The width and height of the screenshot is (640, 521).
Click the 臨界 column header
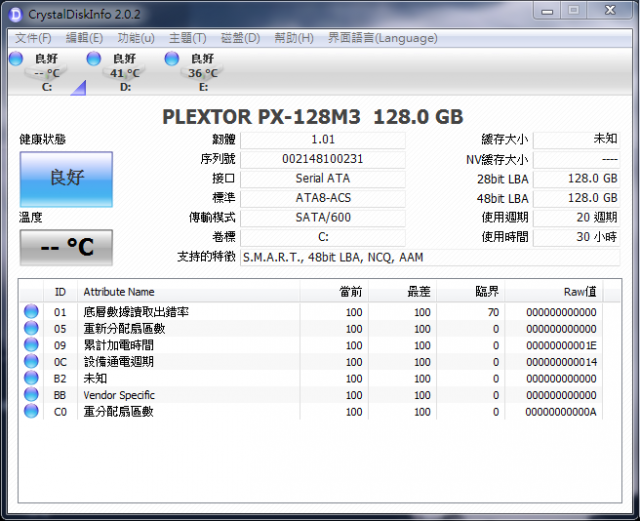coord(471,292)
